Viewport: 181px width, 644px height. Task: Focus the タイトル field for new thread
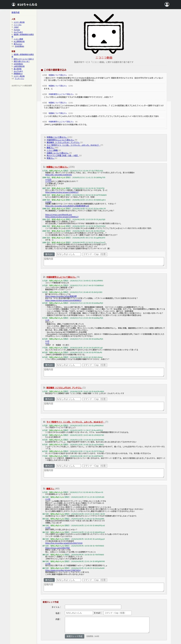[93, 607]
